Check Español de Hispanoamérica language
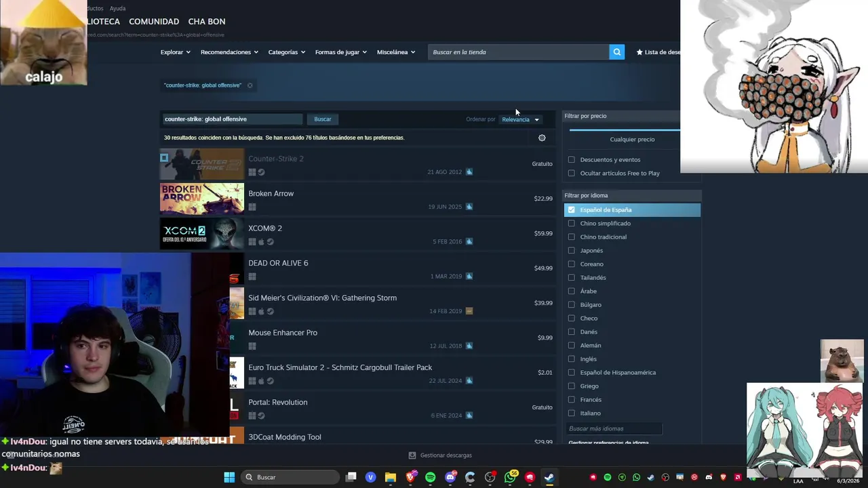 pos(571,373)
